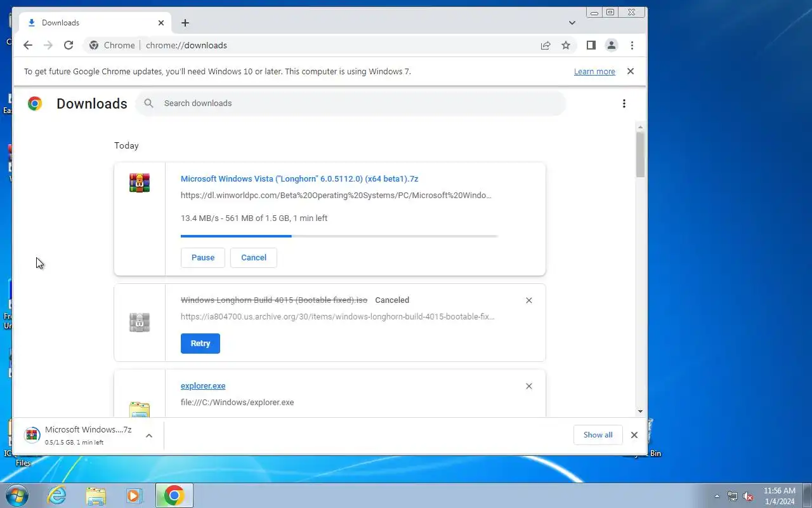This screenshot has width=812, height=508.
Task: Click Show all downloads button
Action: point(598,435)
